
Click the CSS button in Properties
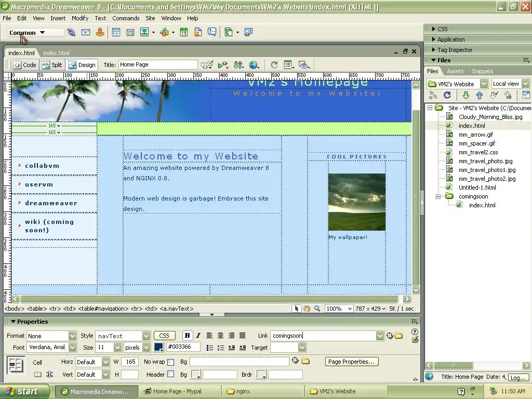click(x=164, y=336)
